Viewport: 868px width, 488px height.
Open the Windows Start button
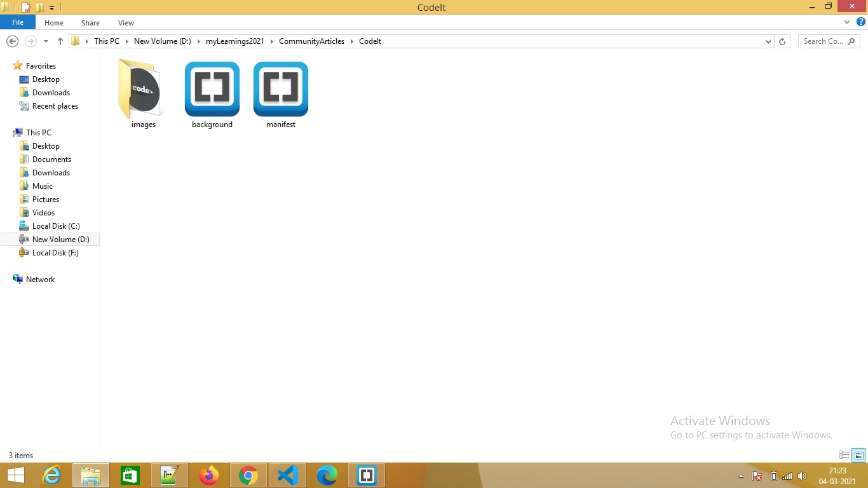(x=15, y=475)
